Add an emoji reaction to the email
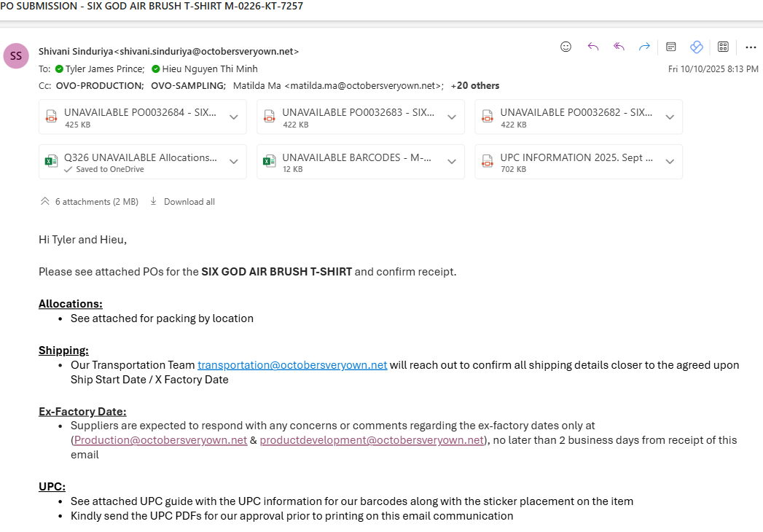 click(x=566, y=47)
